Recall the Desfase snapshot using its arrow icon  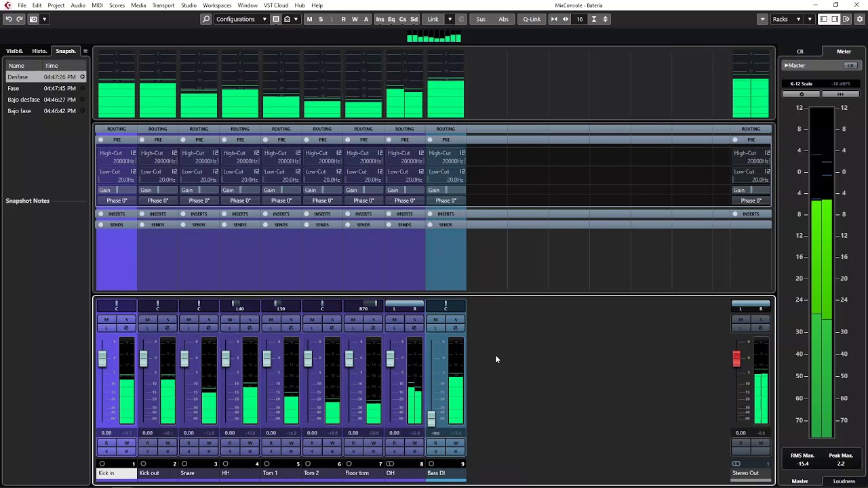click(82, 77)
